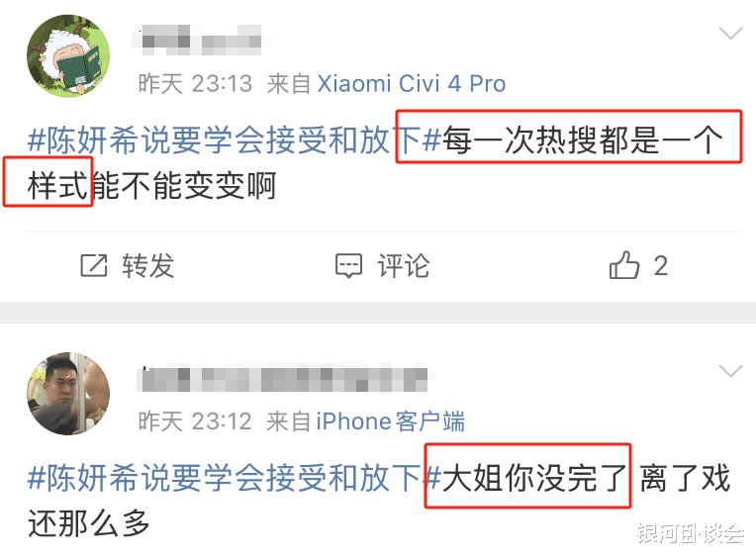
Task: Click the timestamp 昨天 23:12
Action: tap(195, 421)
